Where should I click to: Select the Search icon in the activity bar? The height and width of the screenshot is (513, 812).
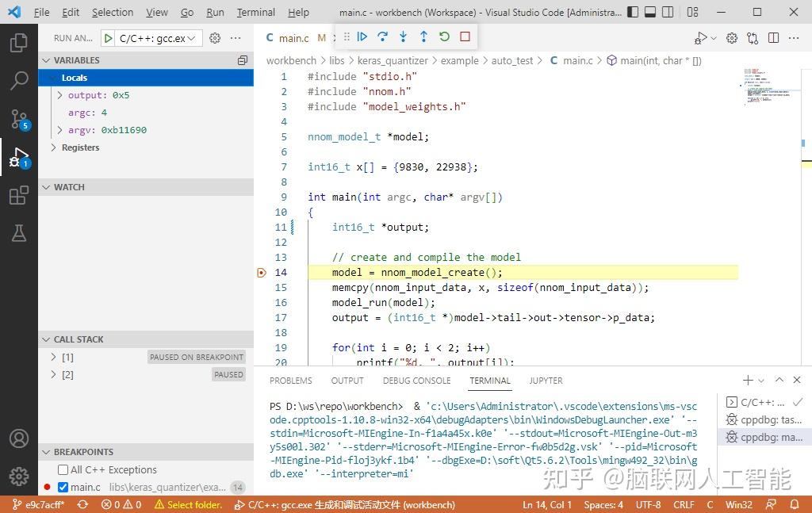tap(20, 79)
